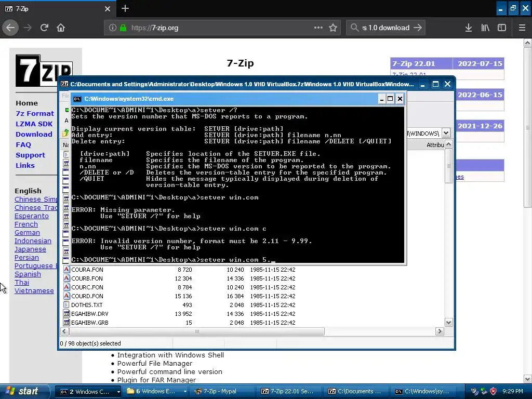Close the 7-Zip browser tab

click(x=107, y=9)
